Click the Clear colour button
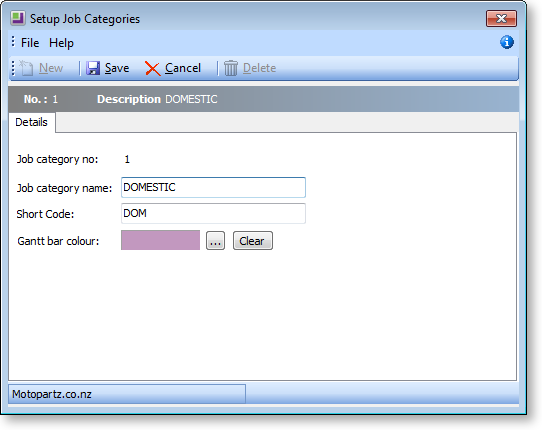 (x=253, y=241)
